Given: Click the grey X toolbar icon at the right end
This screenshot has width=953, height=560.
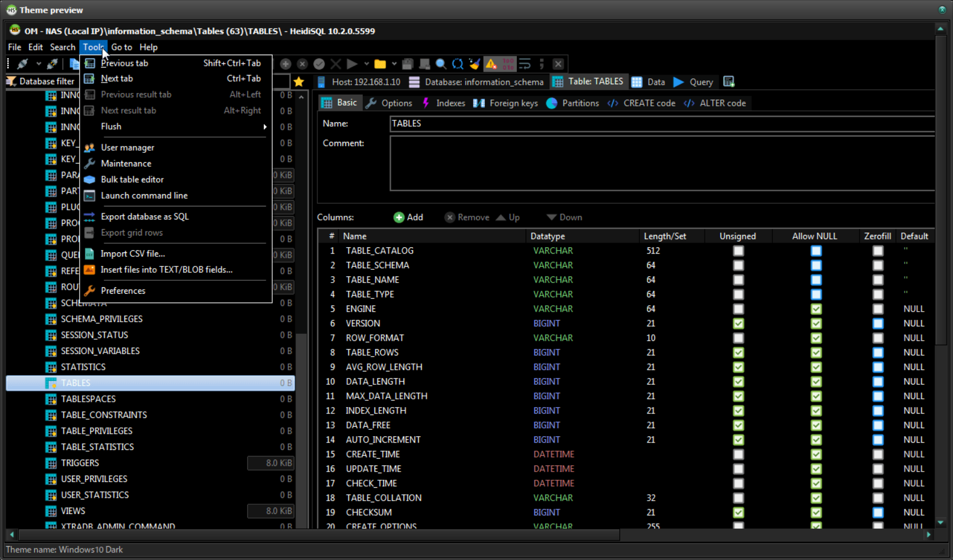Looking at the screenshot, I should pyautogui.click(x=558, y=63).
